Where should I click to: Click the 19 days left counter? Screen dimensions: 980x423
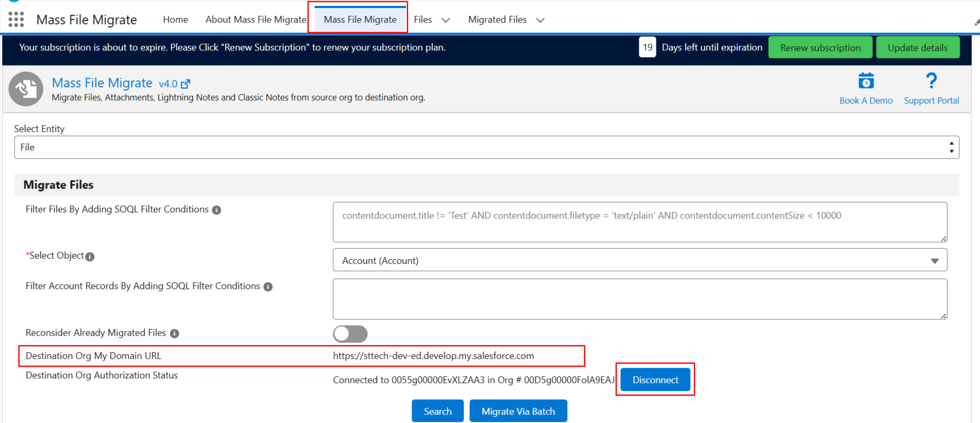tap(647, 47)
